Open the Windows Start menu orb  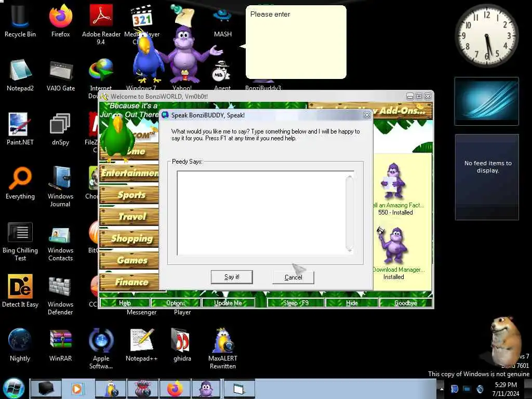click(x=13, y=389)
